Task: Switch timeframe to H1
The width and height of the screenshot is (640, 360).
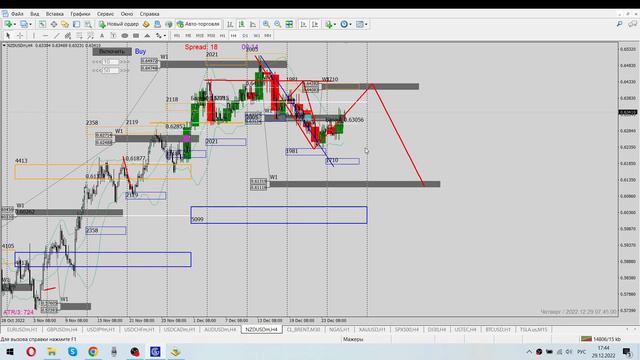Action: coord(222,36)
